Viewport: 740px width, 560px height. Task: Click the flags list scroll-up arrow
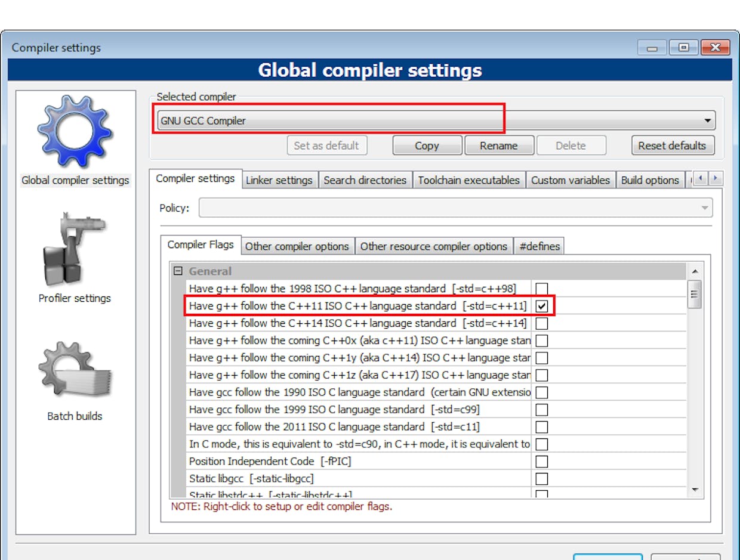click(x=694, y=271)
